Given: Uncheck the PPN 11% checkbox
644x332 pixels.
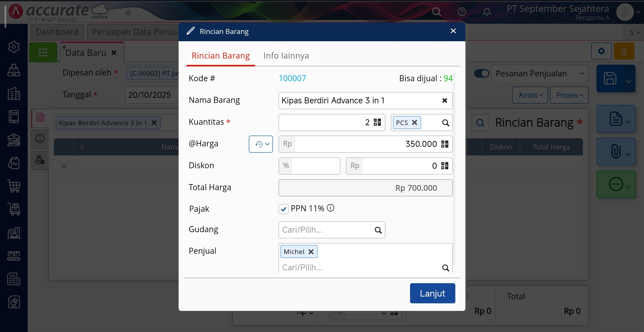Looking at the screenshot, I should click(283, 209).
